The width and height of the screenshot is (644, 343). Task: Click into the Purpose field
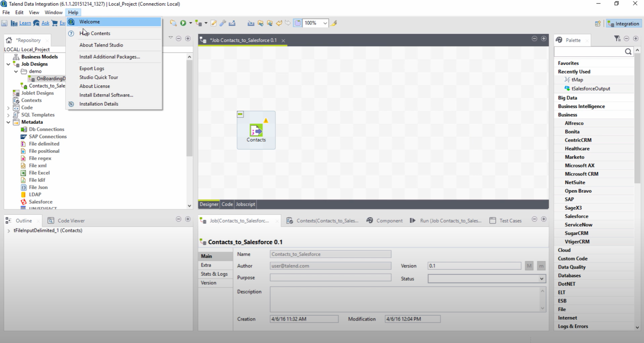click(330, 277)
